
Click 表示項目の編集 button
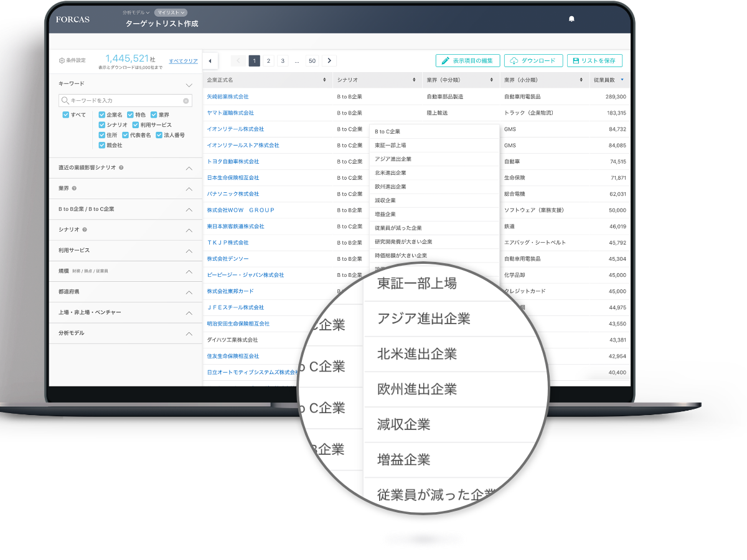(467, 60)
